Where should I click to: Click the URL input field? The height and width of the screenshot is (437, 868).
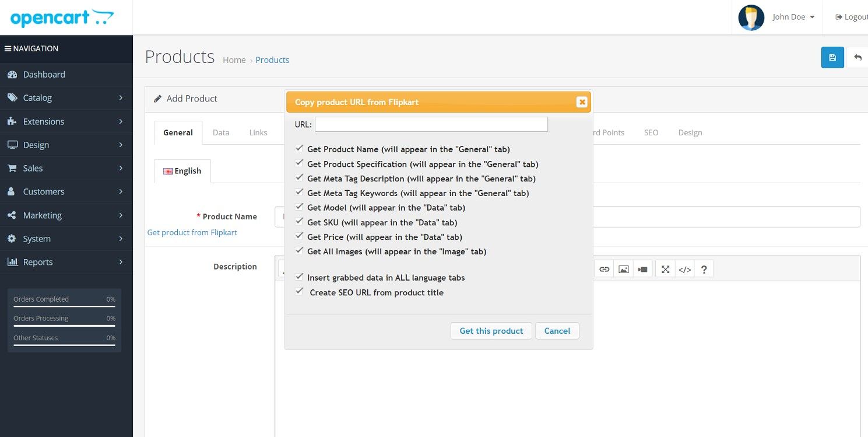431,124
